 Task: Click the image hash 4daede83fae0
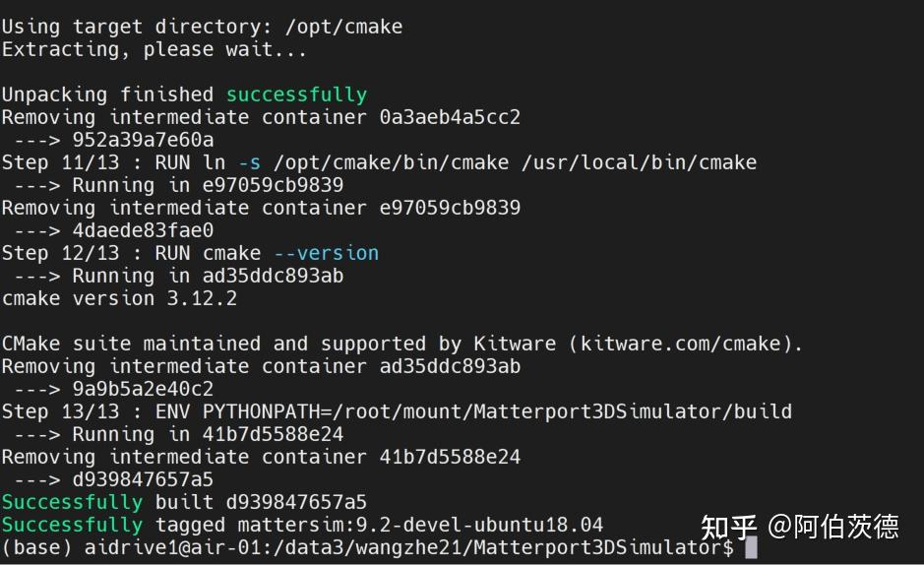pos(143,230)
